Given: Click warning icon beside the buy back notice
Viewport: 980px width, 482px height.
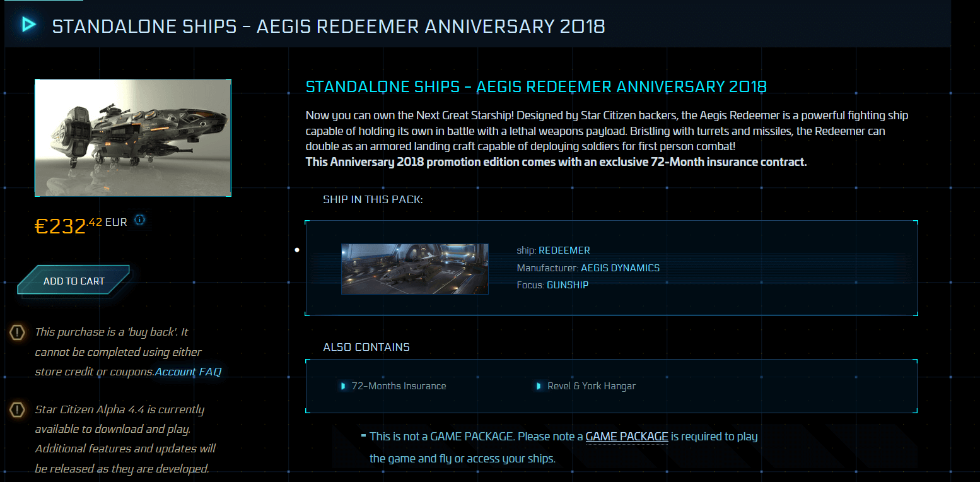Looking at the screenshot, I should click(18, 332).
